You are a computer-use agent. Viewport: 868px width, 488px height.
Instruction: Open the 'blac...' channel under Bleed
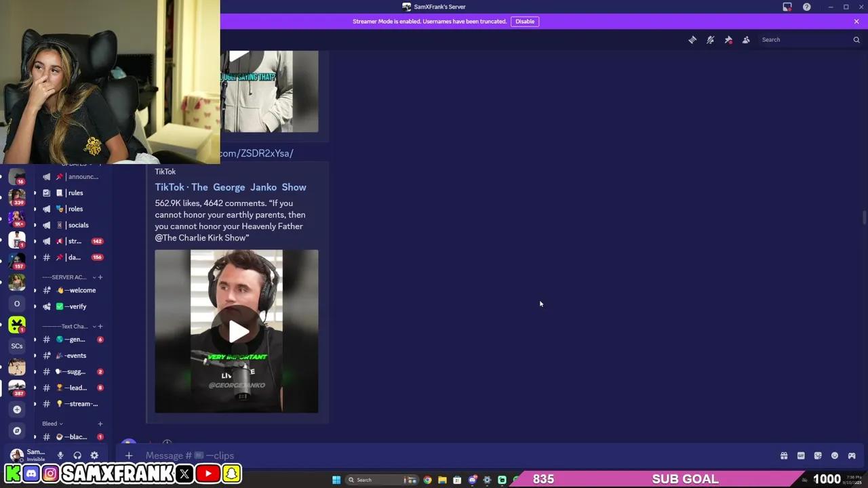(x=73, y=437)
